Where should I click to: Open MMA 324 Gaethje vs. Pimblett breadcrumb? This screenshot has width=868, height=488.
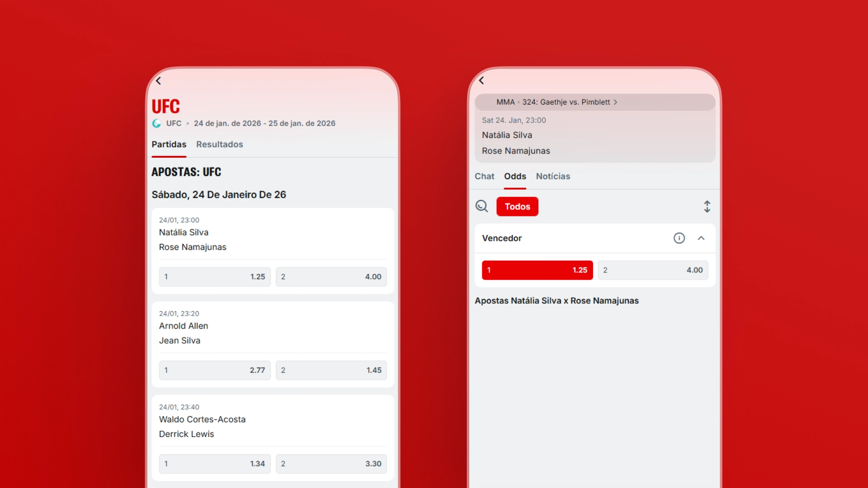click(557, 102)
